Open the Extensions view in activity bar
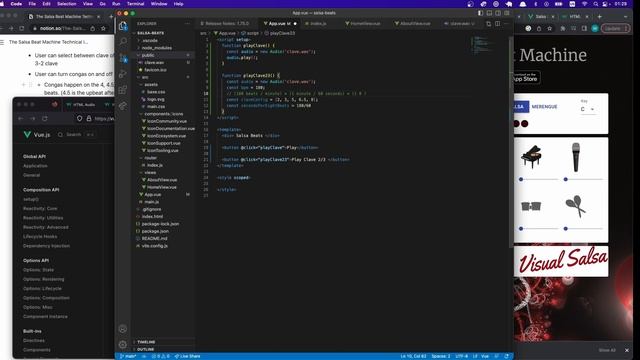The height and width of the screenshot is (360, 640). [123, 90]
